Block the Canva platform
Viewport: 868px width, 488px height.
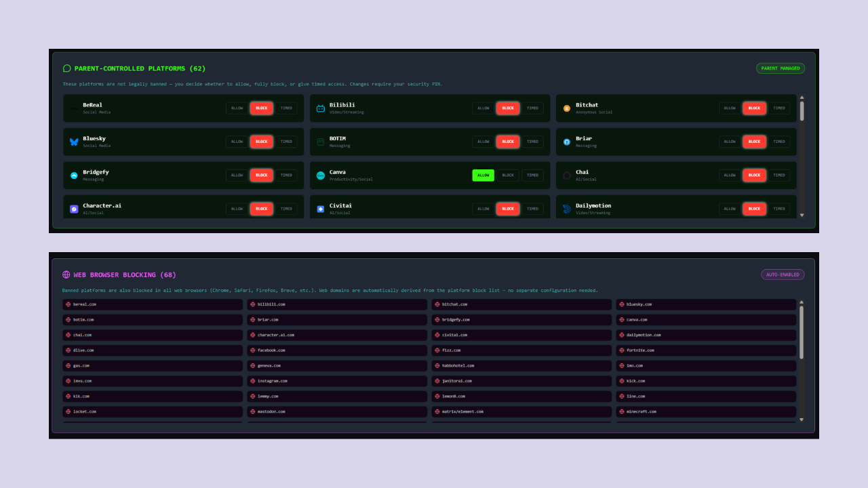(x=508, y=176)
